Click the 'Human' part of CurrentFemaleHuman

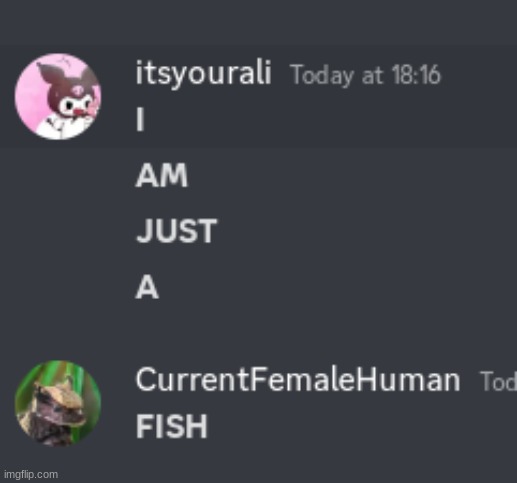pos(409,380)
